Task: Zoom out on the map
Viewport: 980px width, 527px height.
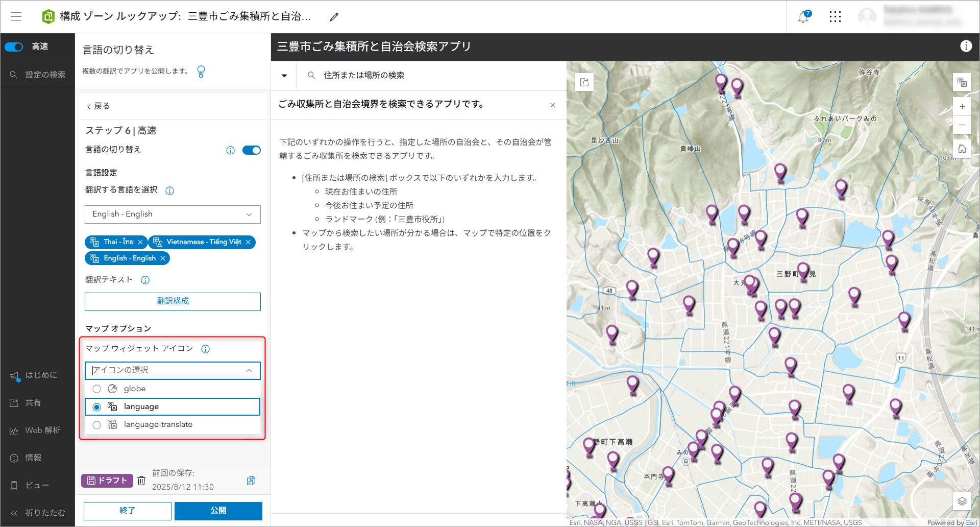Action: (x=962, y=125)
